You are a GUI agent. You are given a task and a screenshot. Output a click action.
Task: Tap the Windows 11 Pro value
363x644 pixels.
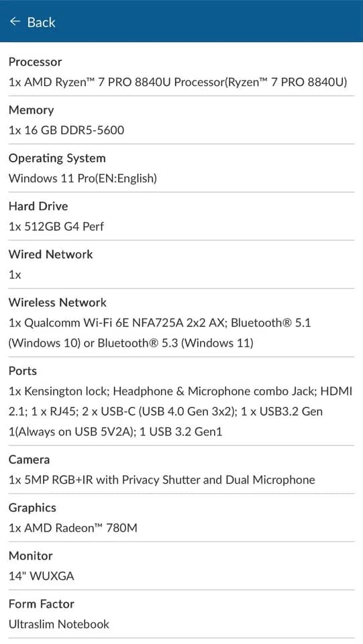(83, 178)
